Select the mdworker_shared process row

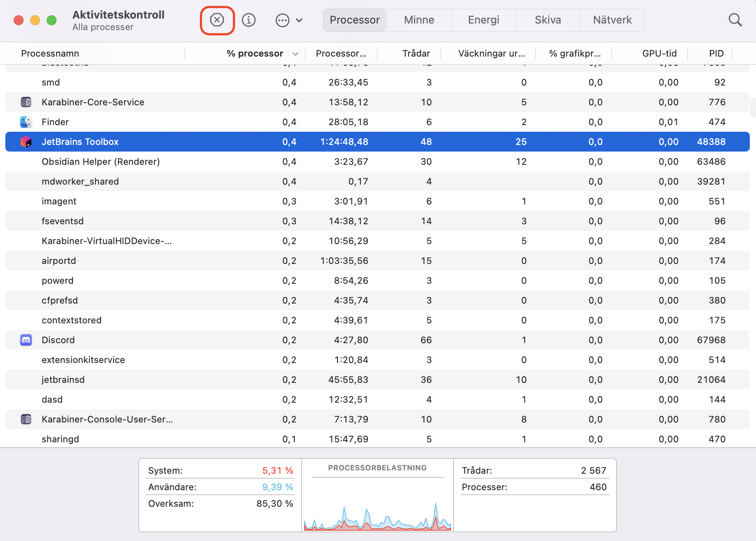378,181
